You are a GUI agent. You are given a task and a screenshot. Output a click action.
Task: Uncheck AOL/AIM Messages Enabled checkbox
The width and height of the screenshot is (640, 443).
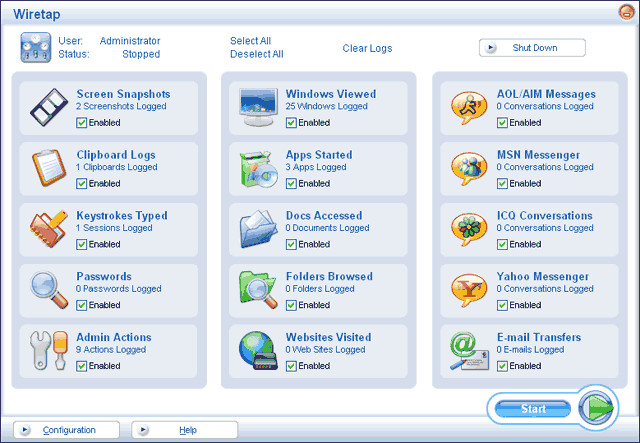tap(502, 122)
